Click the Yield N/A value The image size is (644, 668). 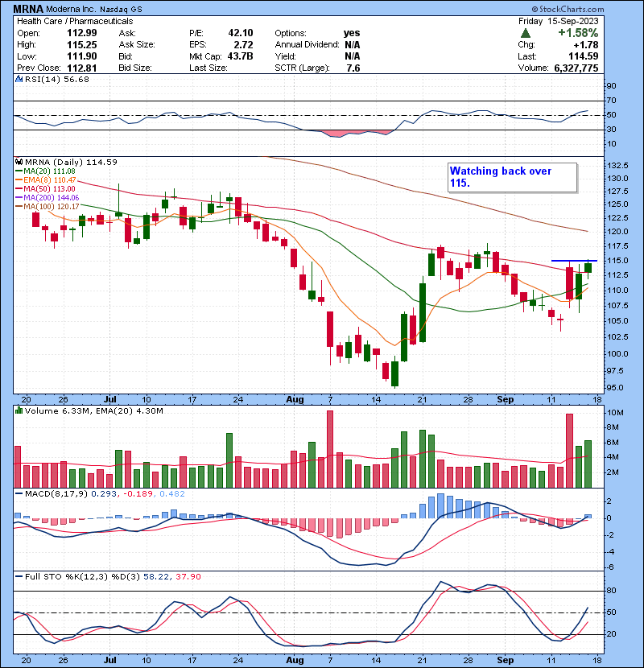[352, 56]
